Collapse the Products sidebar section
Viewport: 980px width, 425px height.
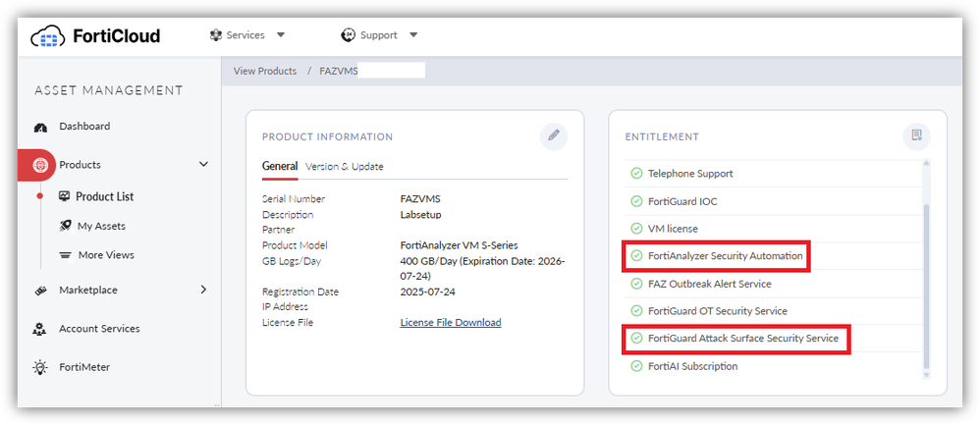(203, 165)
